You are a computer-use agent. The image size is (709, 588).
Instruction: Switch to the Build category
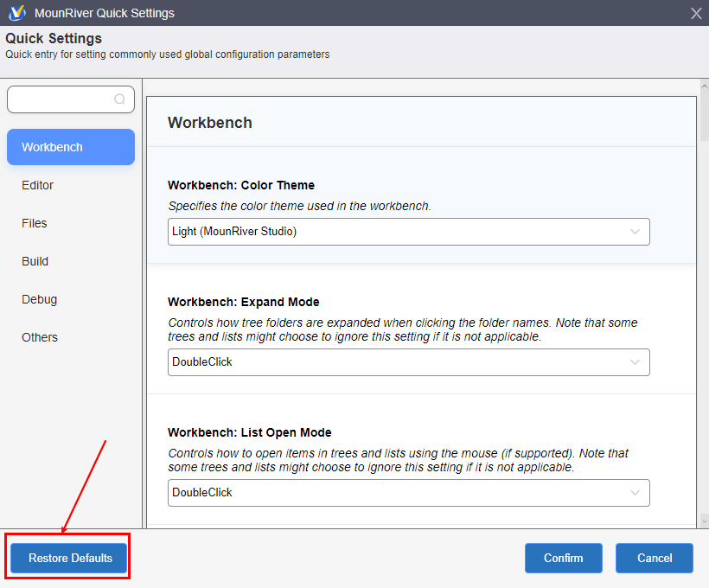(35, 261)
